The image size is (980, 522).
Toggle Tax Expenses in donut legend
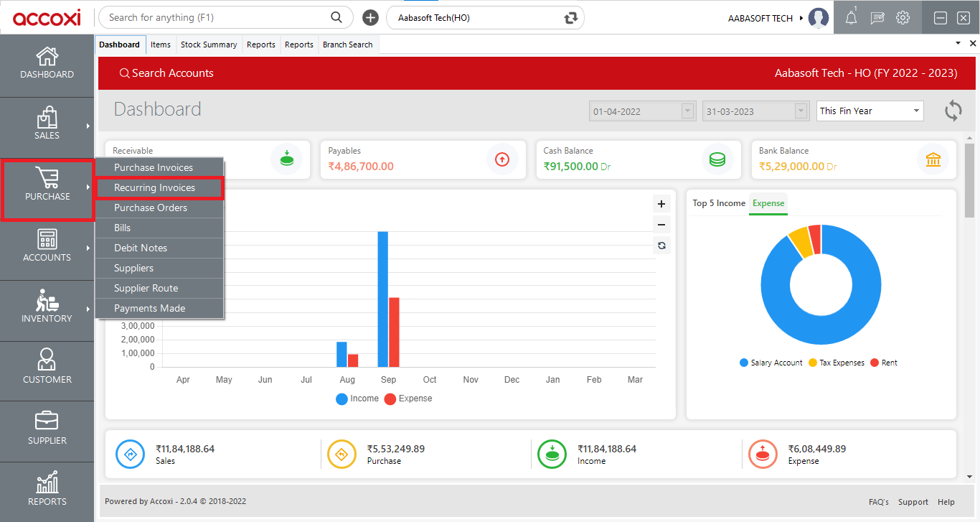pyautogui.click(x=837, y=363)
